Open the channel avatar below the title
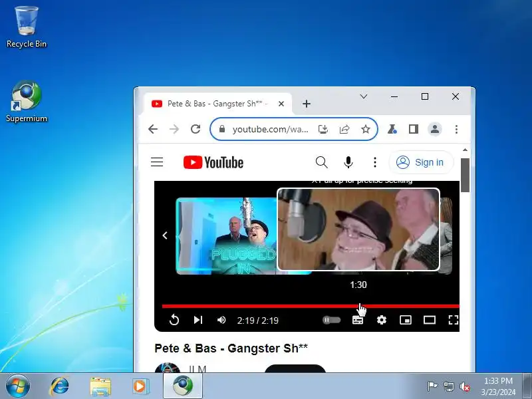Image resolution: width=532 pixels, height=399 pixels. (168, 368)
